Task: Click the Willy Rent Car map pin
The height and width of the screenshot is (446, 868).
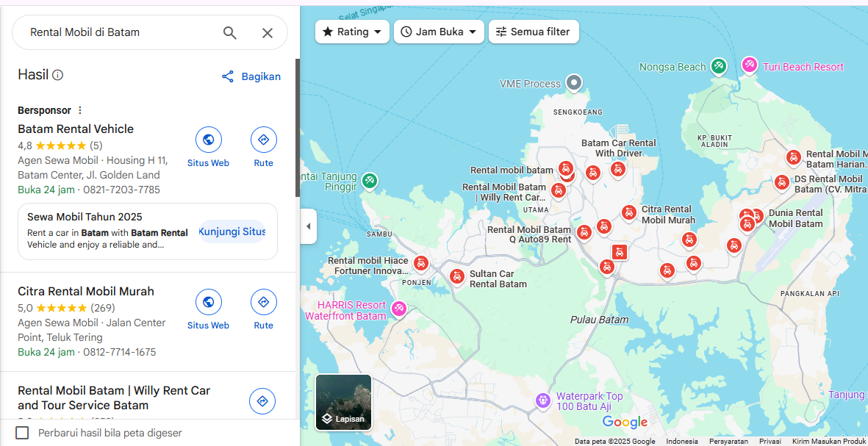Action: click(558, 190)
